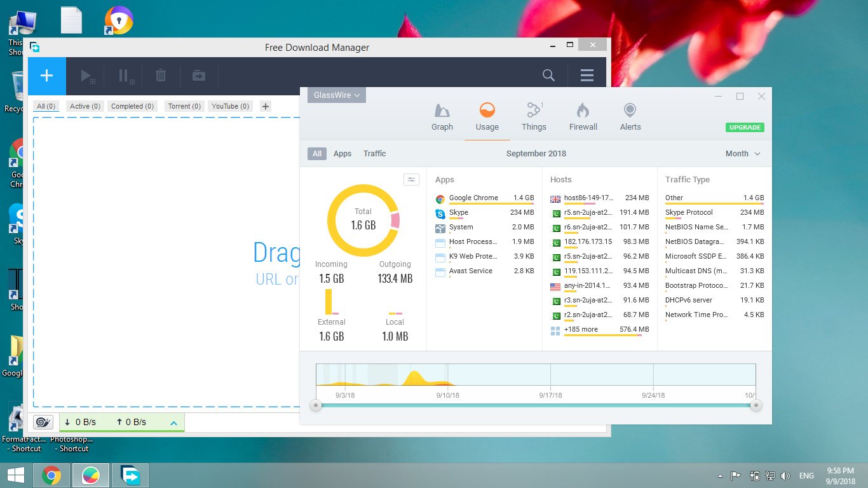The width and height of the screenshot is (868, 488).
Task: Open the Alerts view
Action: click(x=630, y=117)
